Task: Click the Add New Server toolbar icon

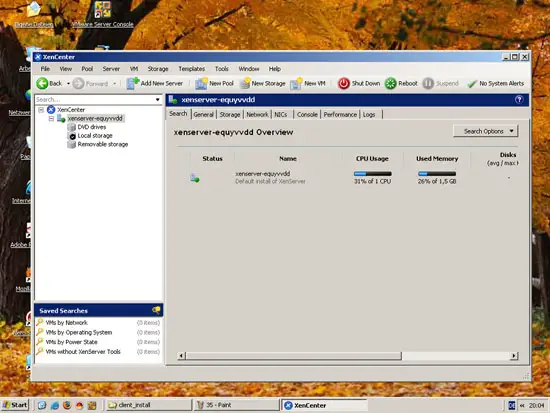Action: pos(133,84)
